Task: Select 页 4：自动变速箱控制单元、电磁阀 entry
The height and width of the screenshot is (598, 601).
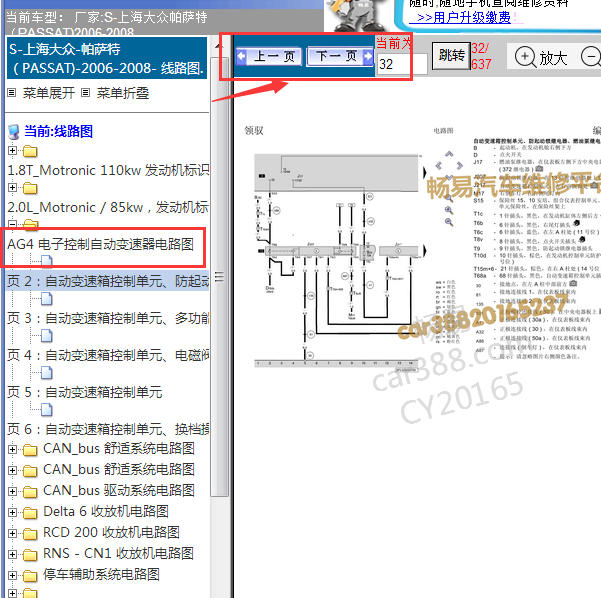Action: point(108,355)
